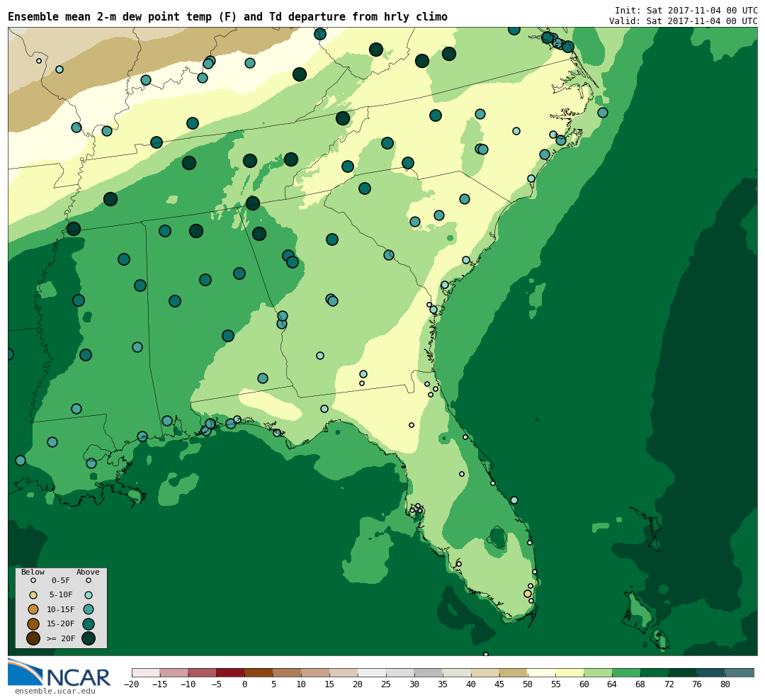Click the Above >= 20F darkest green circle
Image resolution: width=765 pixels, height=700 pixels.
tap(89, 638)
